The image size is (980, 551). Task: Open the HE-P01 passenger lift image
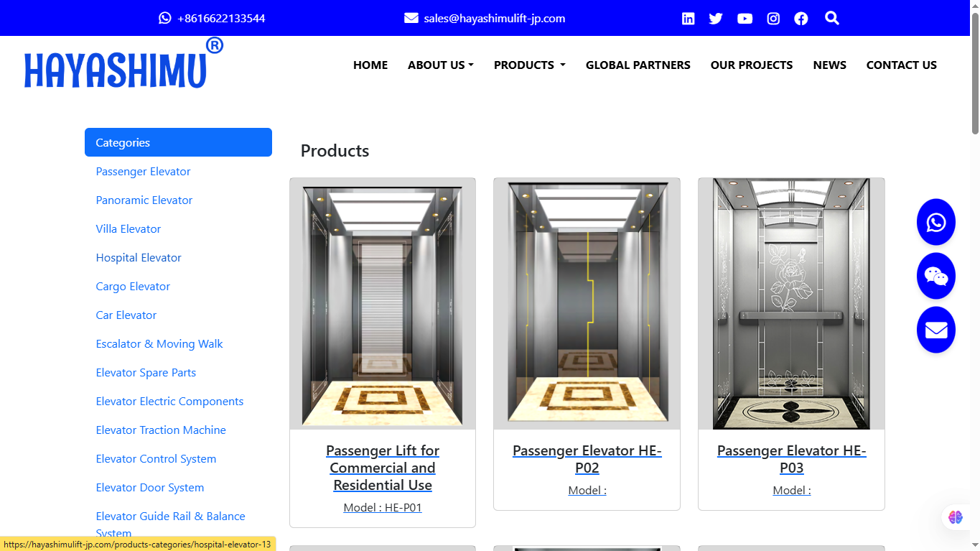click(x=383, y=303)
